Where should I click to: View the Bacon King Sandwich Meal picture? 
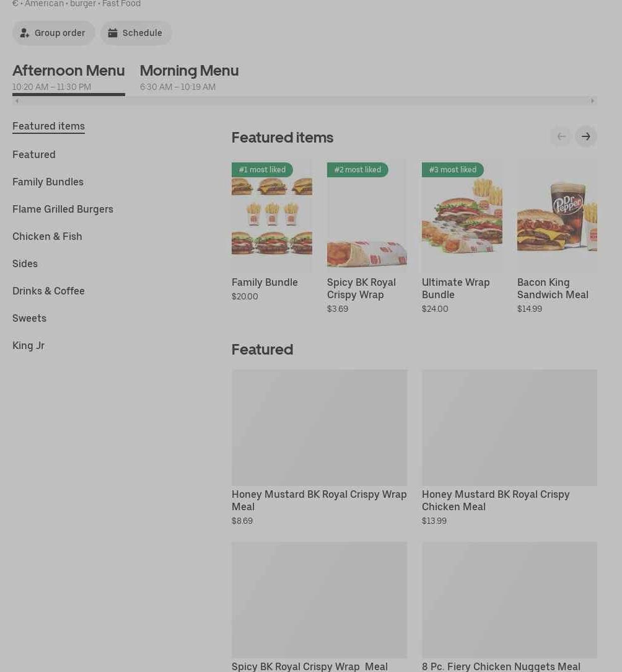556,216
